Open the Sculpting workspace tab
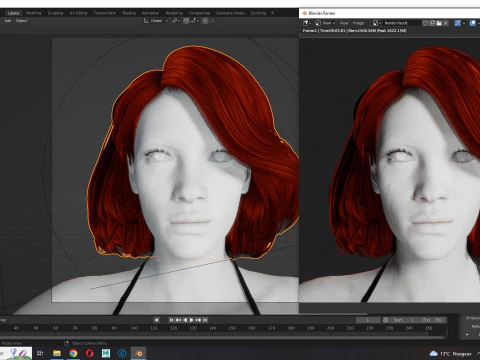Image resolution: width=480 pixels, height=360 pixels. 55,13
